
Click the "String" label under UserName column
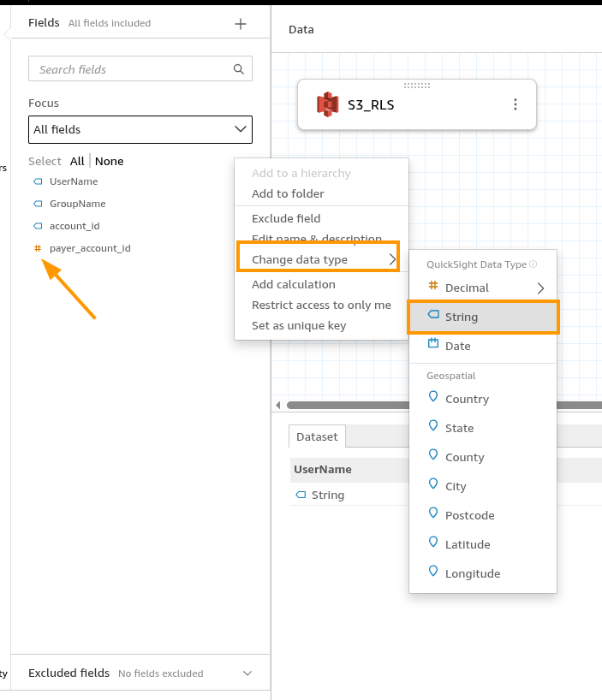(328, 495)
